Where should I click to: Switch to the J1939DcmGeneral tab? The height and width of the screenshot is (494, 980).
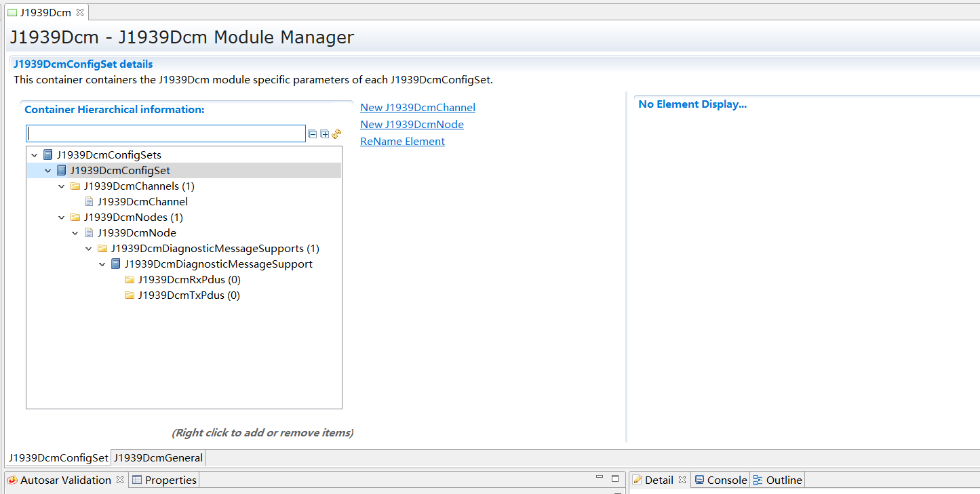[x=158, y=457]
